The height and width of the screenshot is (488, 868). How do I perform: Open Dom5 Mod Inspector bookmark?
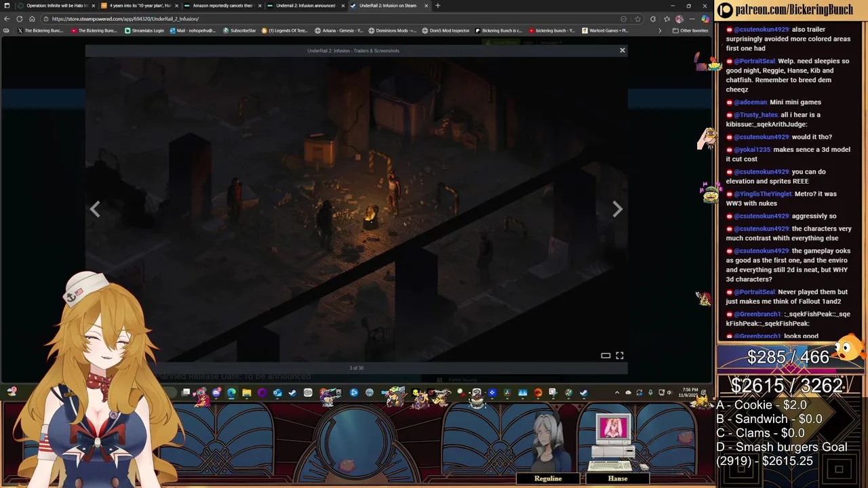tap(446, 30)
